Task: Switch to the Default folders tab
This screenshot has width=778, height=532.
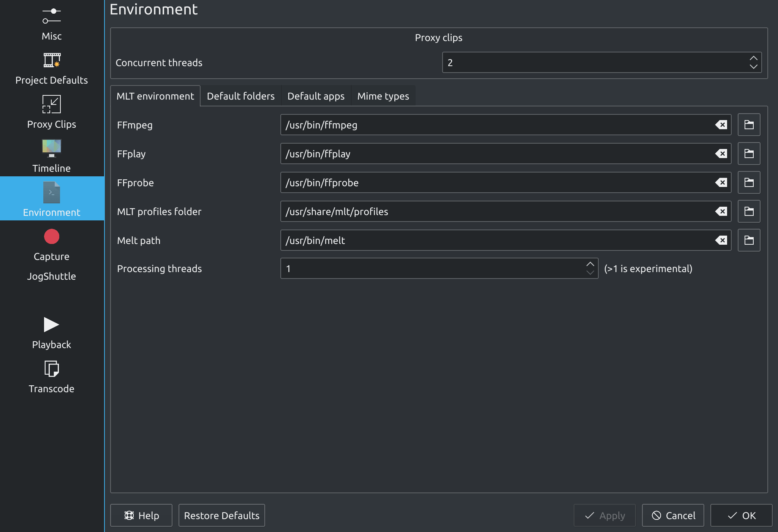Action: [240, 96]
